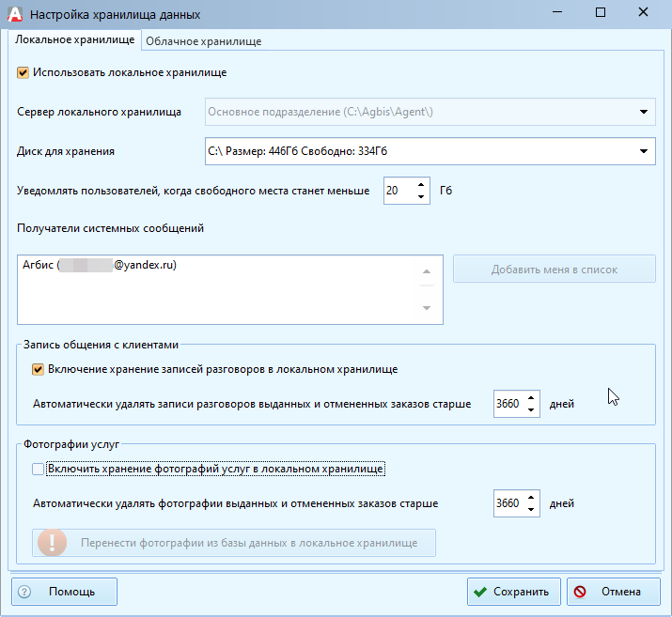Click Перенести фотографии из базы данных button
The height and width of the screenshot is (617, 672).
pos(234,543)
